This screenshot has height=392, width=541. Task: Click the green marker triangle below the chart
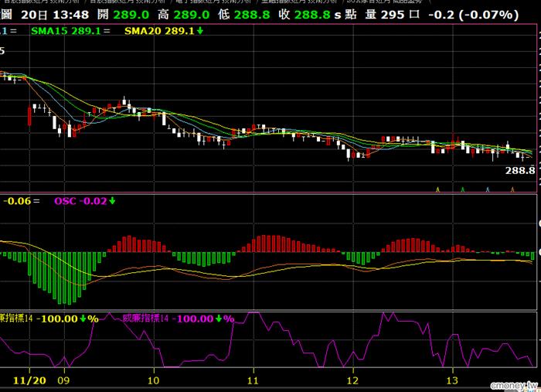click(463, 188)
